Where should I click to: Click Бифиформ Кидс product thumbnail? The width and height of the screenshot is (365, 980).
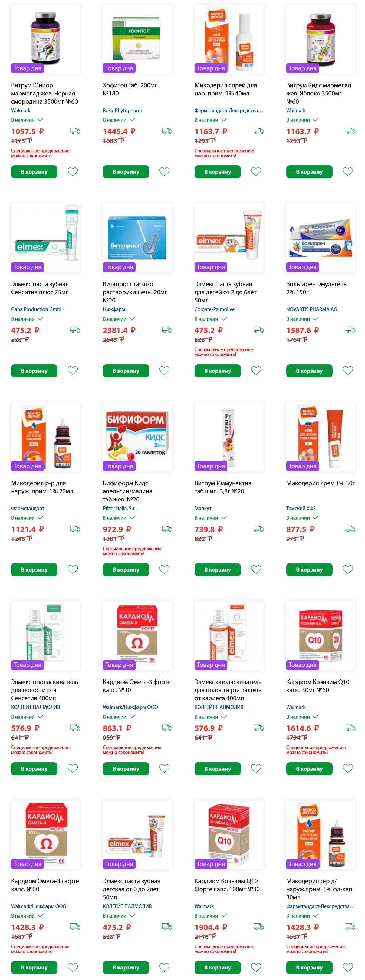click(x=137, y=437)
